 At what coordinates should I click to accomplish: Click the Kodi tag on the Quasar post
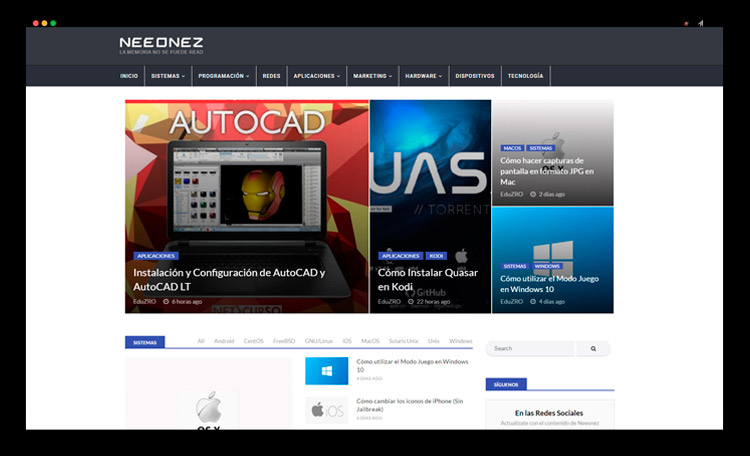point(436,256)
